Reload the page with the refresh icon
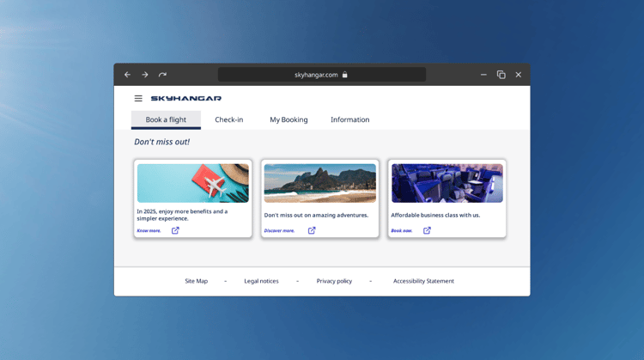 pos(162,75)
